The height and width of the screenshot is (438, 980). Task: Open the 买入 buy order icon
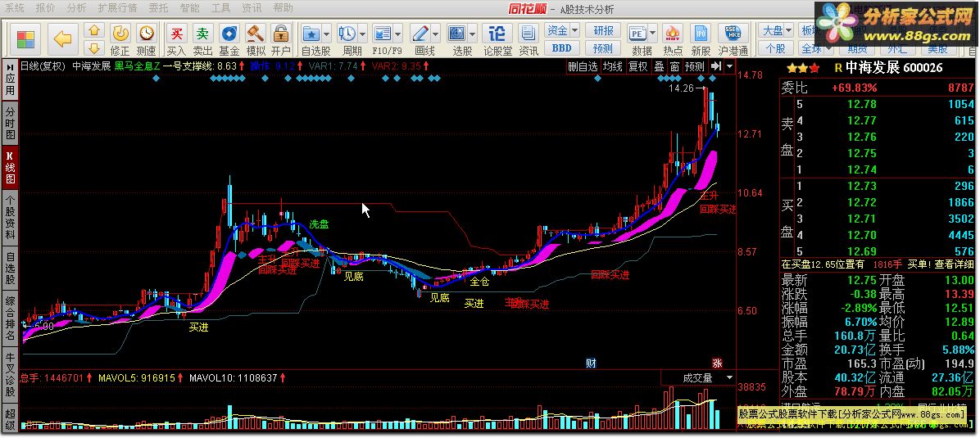click(x=177, y=39)
